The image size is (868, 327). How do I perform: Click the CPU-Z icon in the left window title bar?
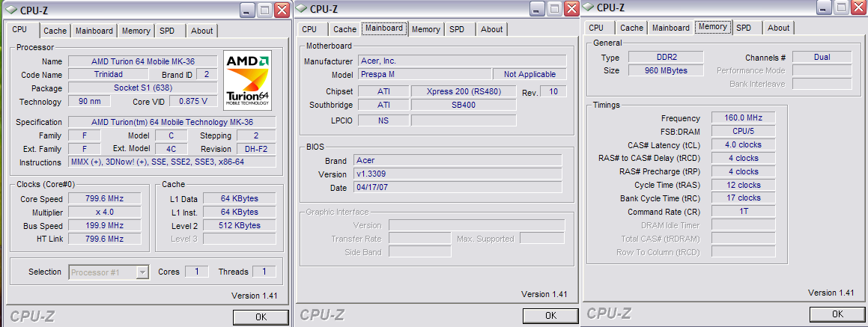pos(10,10)
